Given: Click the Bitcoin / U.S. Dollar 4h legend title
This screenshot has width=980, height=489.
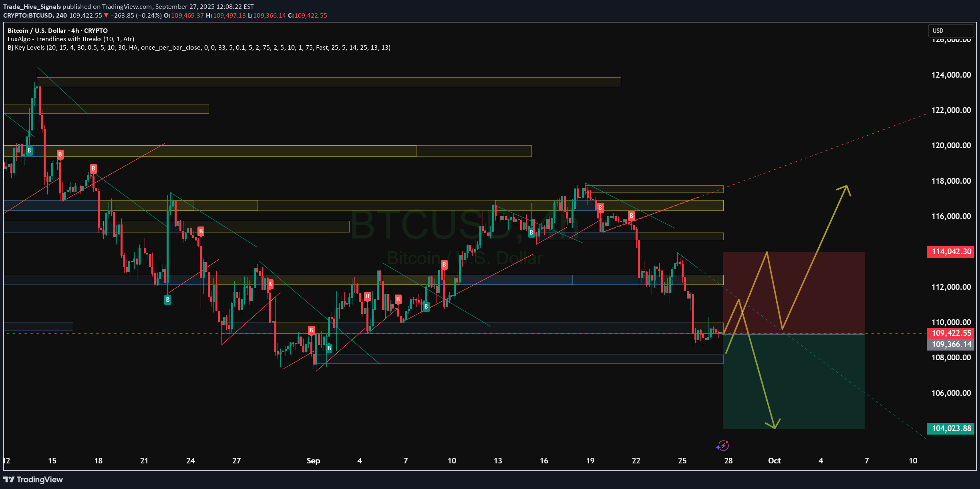Looking at the screenshot, I should coord(58,31).
